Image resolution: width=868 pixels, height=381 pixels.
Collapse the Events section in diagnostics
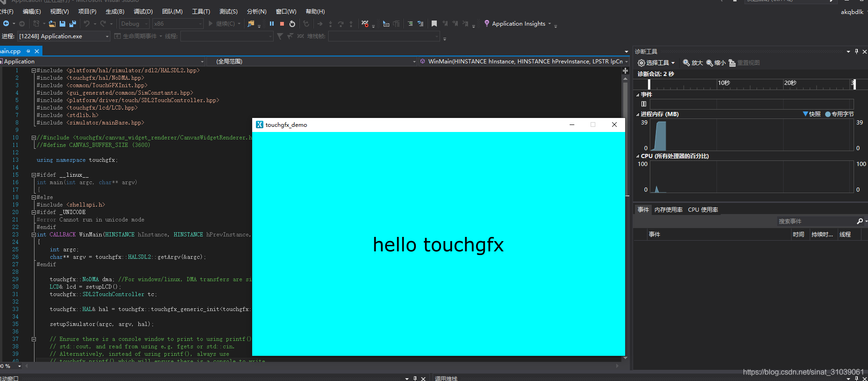coord(638,95)
